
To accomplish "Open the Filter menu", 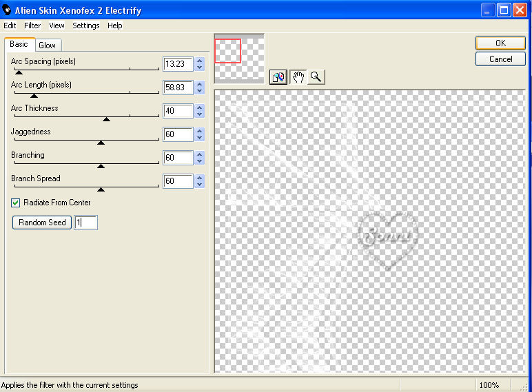I will [32, 25].
